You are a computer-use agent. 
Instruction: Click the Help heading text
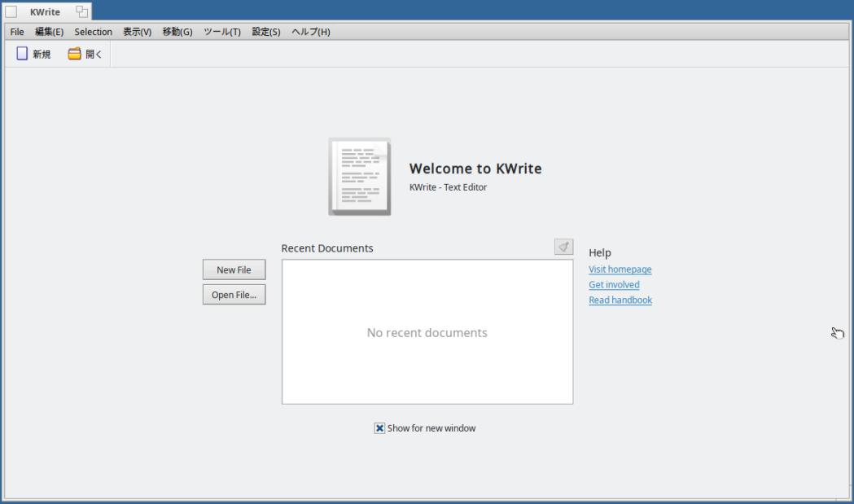[x=600, y=253]
